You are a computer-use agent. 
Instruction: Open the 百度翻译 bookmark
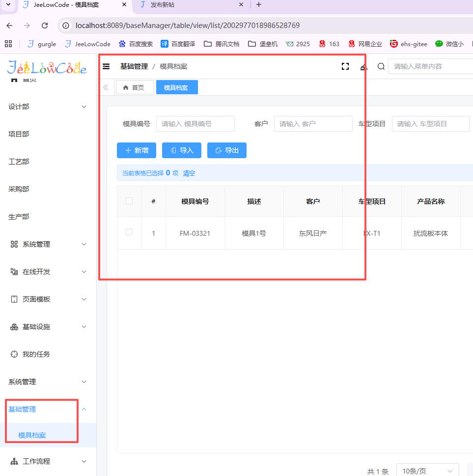[x=178, y=44]
